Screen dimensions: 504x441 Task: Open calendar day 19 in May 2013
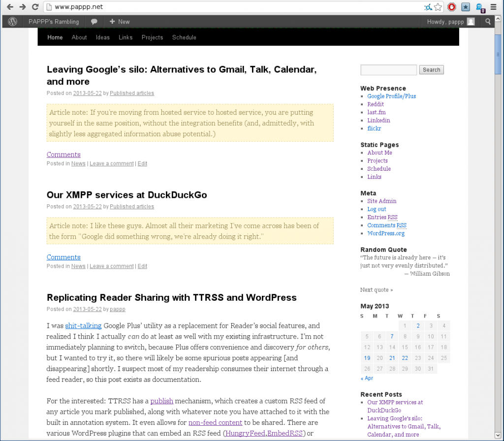[x=367, y=358]
